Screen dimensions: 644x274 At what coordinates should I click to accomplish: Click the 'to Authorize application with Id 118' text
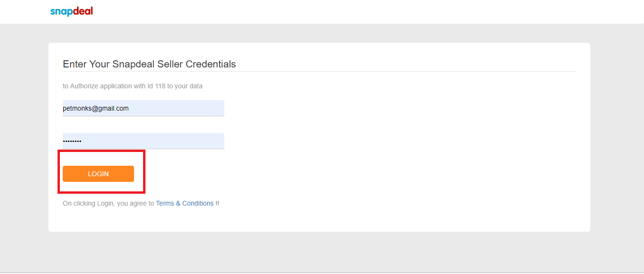coord(133,86)
